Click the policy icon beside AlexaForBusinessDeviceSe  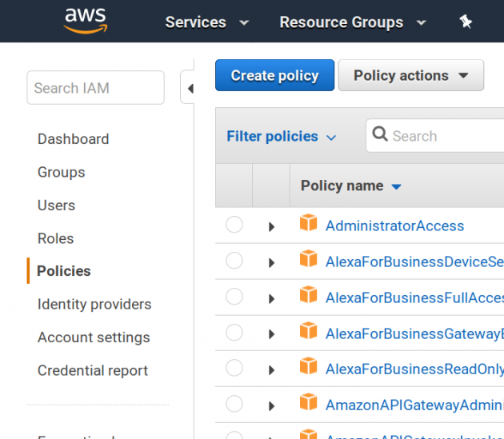click(x=308, y=259)
